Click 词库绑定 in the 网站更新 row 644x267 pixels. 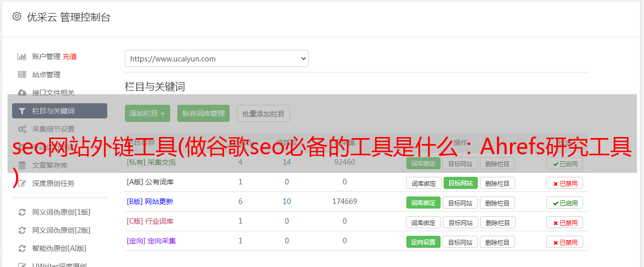423,203
